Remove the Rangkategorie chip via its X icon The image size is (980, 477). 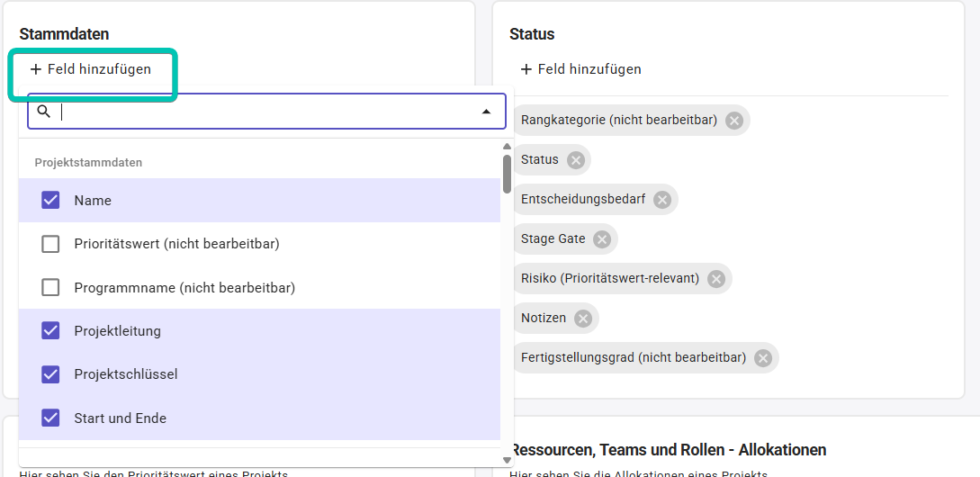coord(734,121)
